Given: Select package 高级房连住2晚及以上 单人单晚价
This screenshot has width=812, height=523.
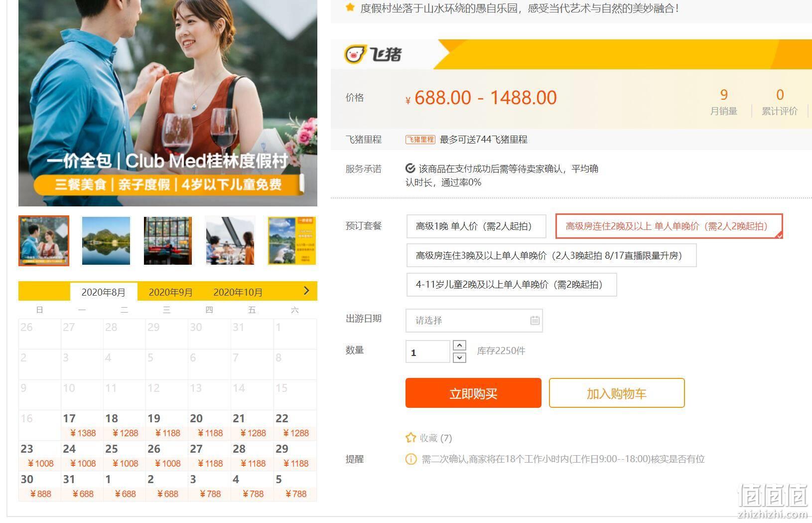Looking at the screenshot, I should pyautogui.click(x=669, y=226).
